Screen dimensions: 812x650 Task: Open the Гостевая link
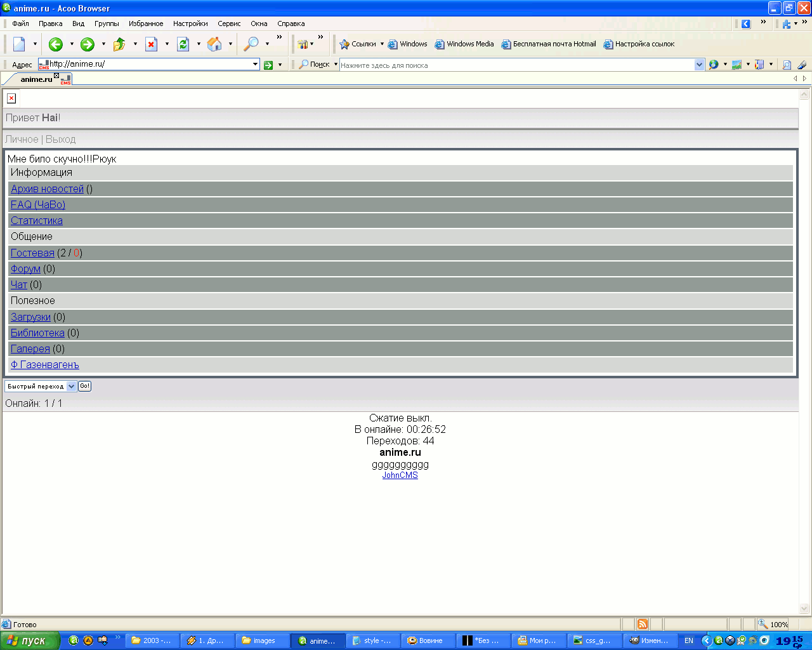pos(32,253)
